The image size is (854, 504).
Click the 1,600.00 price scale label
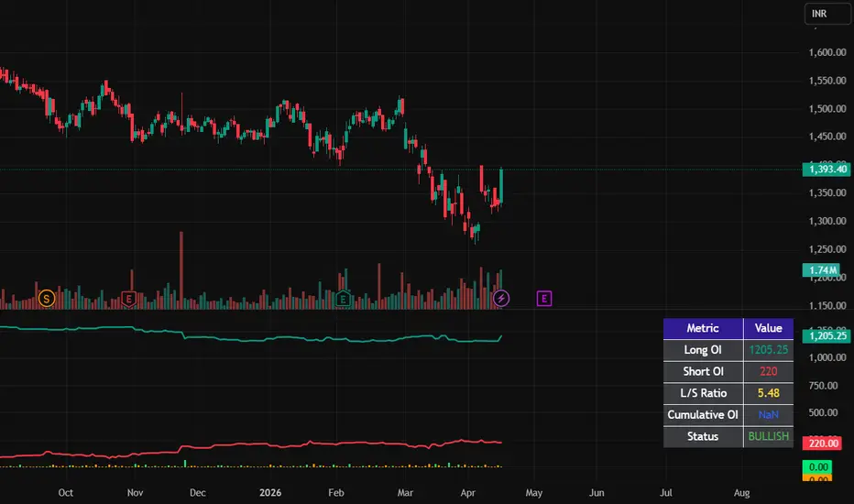pyautogui.click(x=827, y=52)
